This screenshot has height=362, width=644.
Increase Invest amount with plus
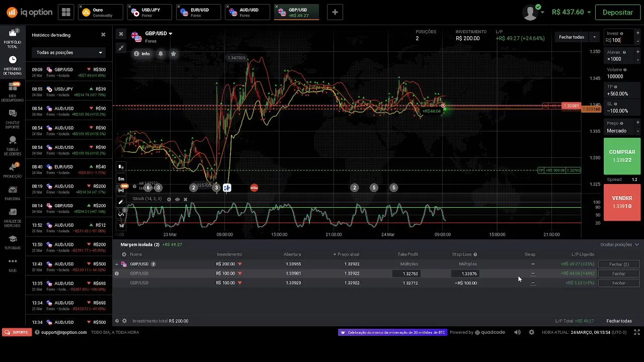tap(638, 34)
